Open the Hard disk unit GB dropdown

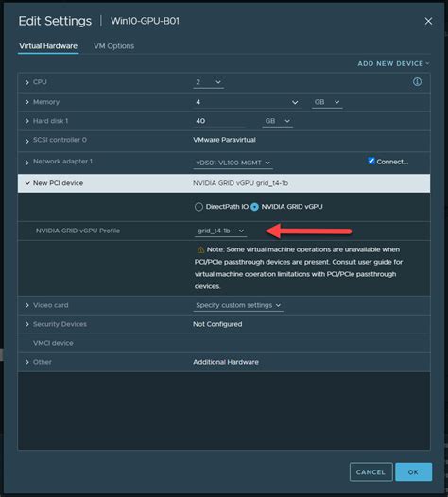277,121
